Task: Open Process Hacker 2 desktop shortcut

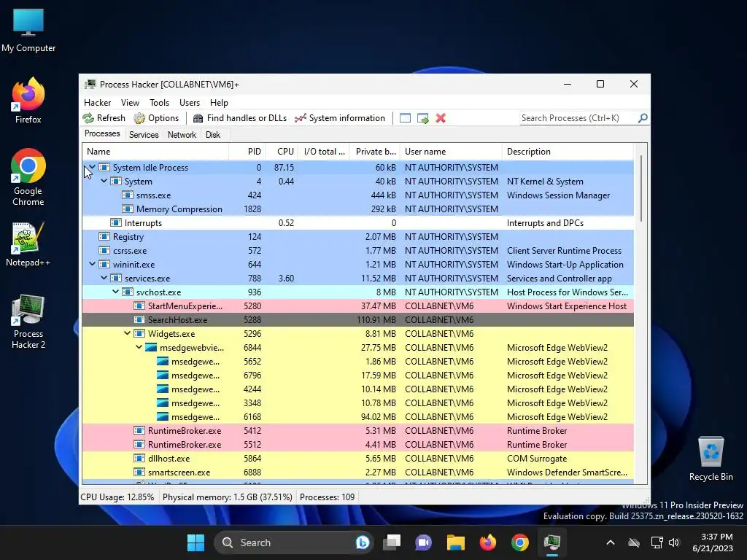Action: [28, 322]
